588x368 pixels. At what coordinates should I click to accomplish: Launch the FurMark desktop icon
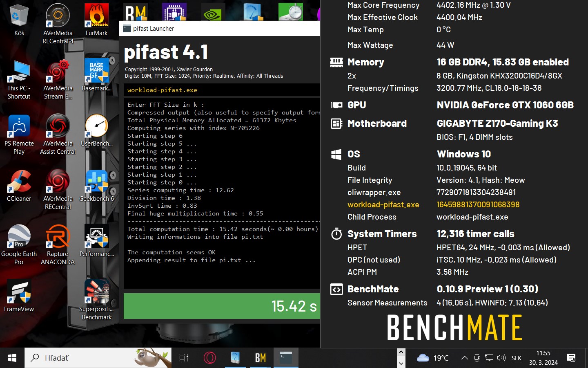97,20
